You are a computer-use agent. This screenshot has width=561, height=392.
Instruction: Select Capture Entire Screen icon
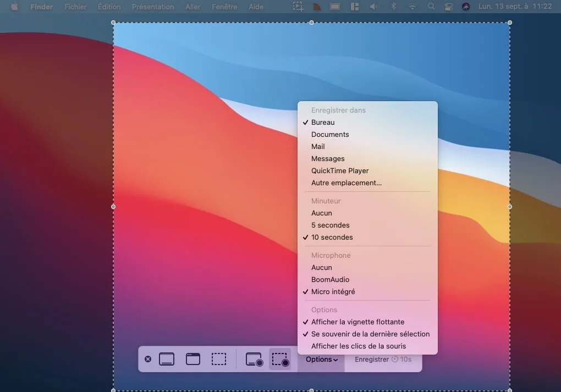pyautogui.click(x=167, y=359)
